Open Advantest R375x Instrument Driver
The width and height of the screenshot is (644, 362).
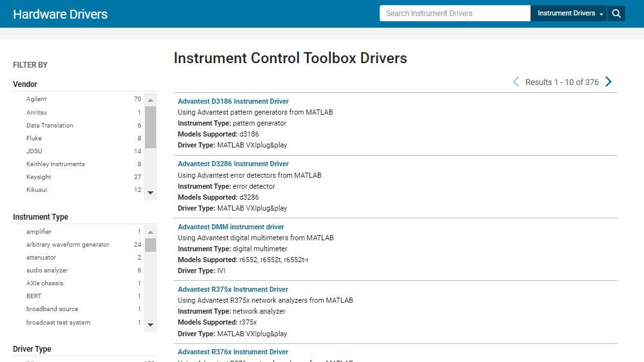[x=233, y=289]
